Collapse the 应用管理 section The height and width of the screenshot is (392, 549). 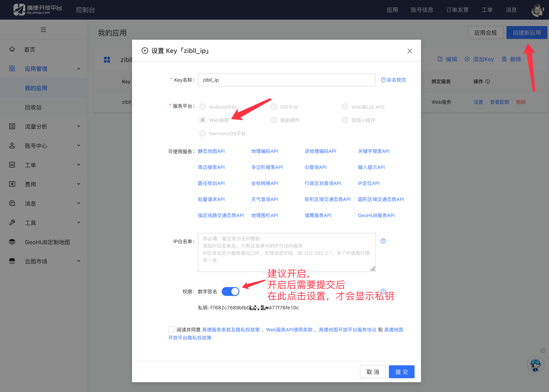tap(78, 69)
